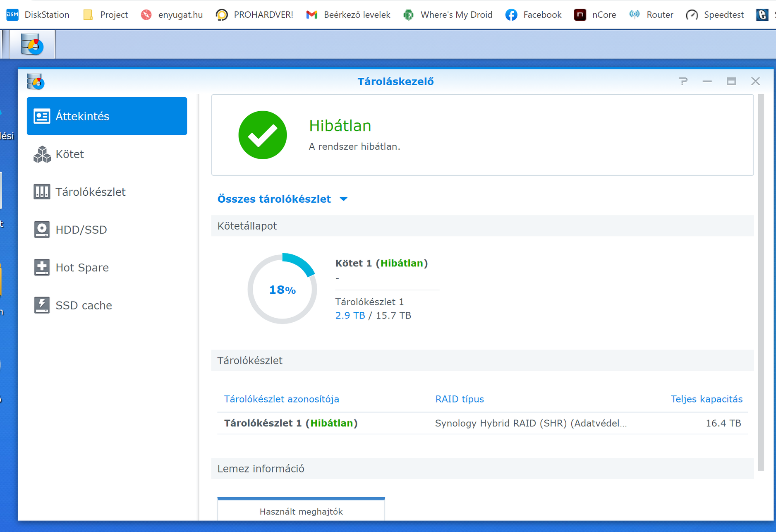Open the Kötet section
Image resolution: width=776 pixels, height=532 pixels.
coord(107,154)
